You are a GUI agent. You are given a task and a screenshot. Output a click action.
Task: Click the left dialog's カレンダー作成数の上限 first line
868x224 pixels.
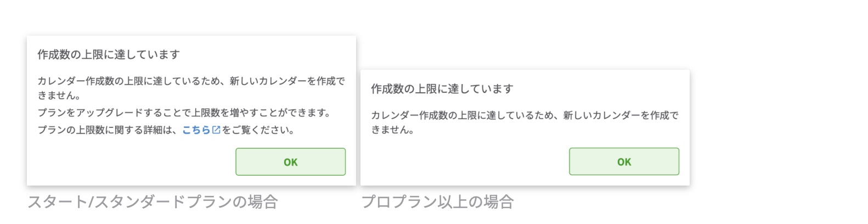(x=191, y=81)
